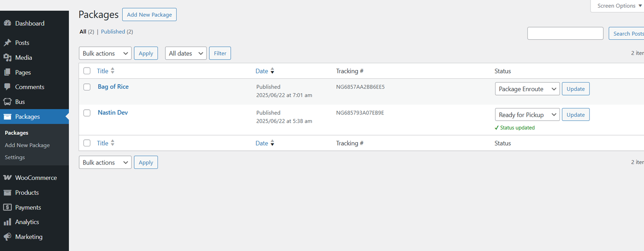
Task: Click the search posts input field
Action: click(565, 33)
